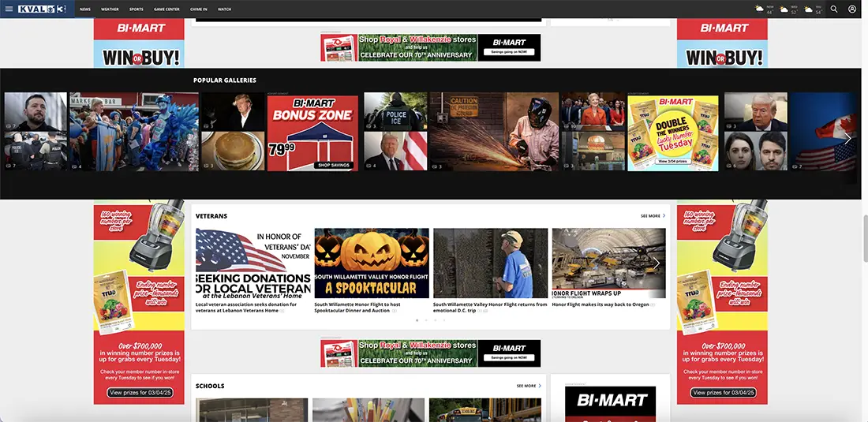Advance Popular Galleries with right arrow
Screen dimensions: 868x422
pos(847,138)
